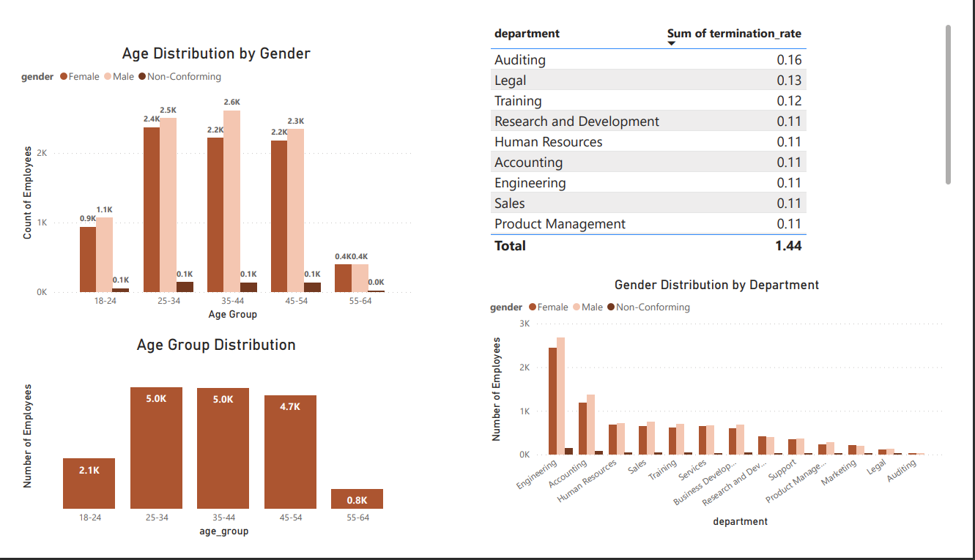Click the 0.8K bar for 55-64 age group

coord(357,500)
